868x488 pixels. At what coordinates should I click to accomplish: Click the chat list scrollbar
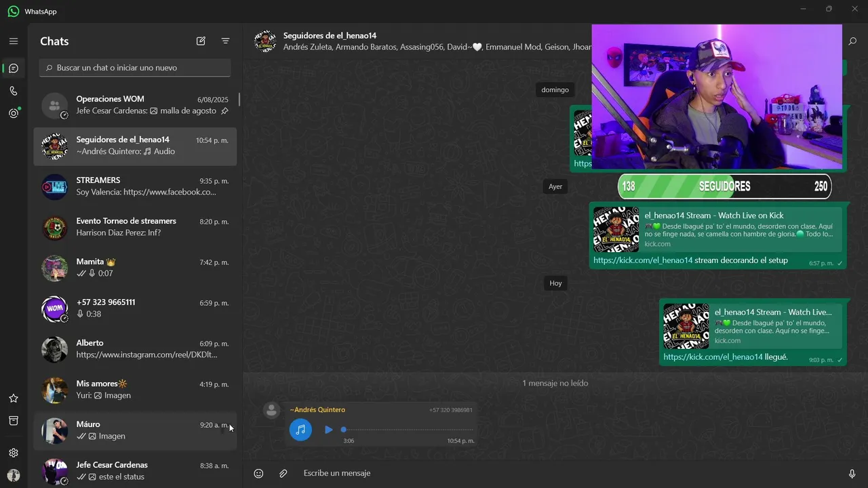[239, 100]
